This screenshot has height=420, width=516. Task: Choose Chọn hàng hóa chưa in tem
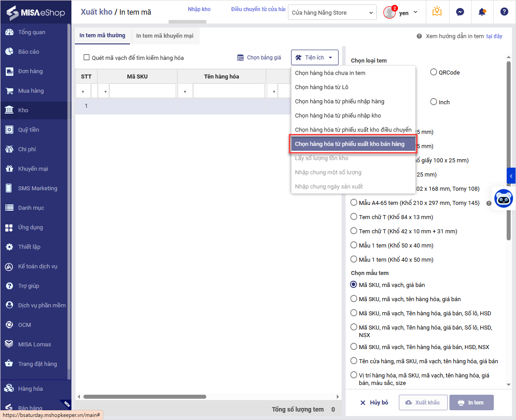353,73
